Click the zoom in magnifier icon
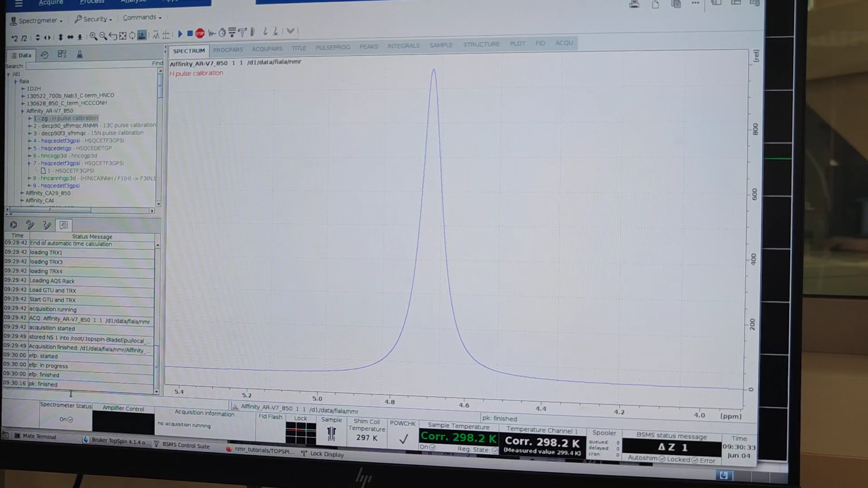This screenshot has width=868, height=488. 93,36
